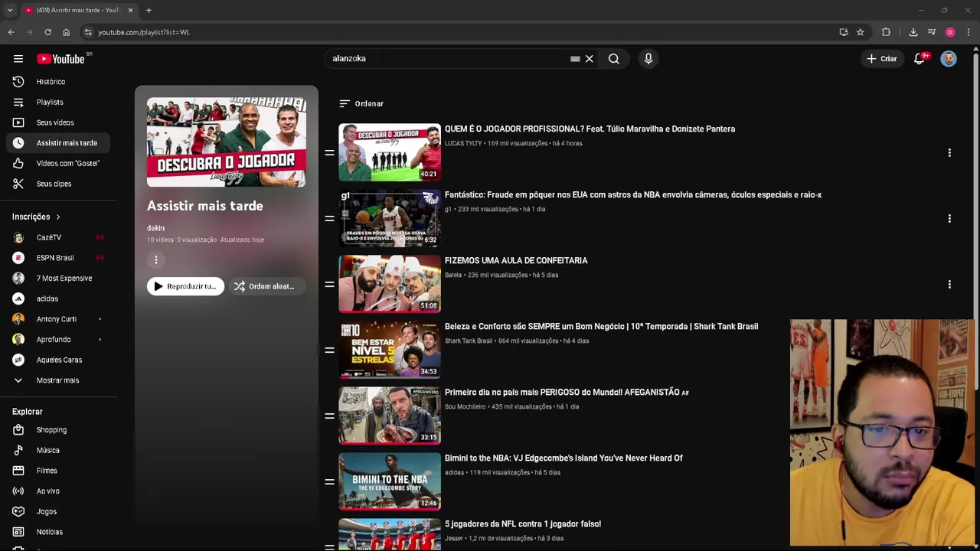Click Reproduzir tudo play button
The image size is (980, 551).
185,286
